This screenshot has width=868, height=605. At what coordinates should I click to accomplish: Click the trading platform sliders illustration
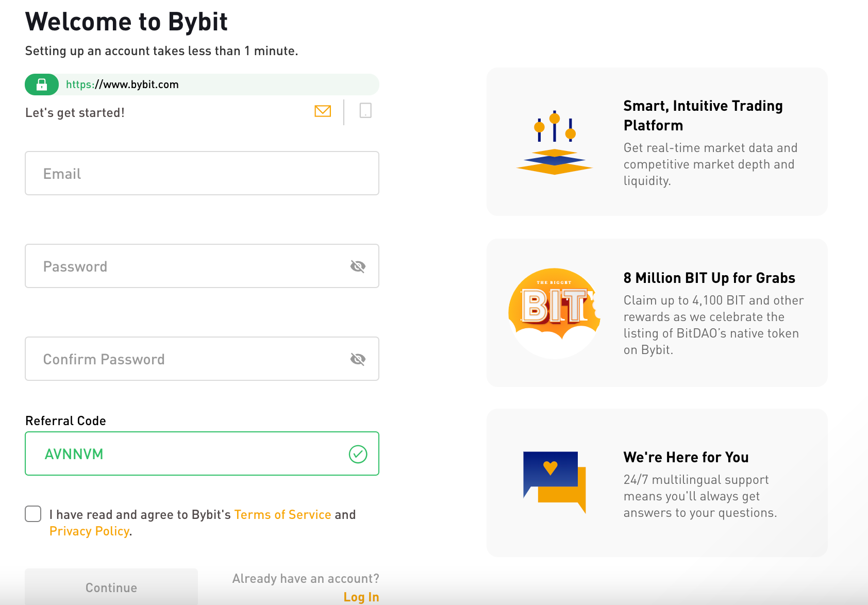tap(555, 142)
